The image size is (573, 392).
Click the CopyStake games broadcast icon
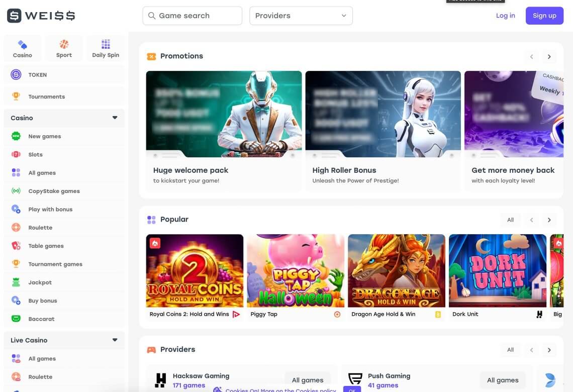pyautogui.click(x=16, y=191)
